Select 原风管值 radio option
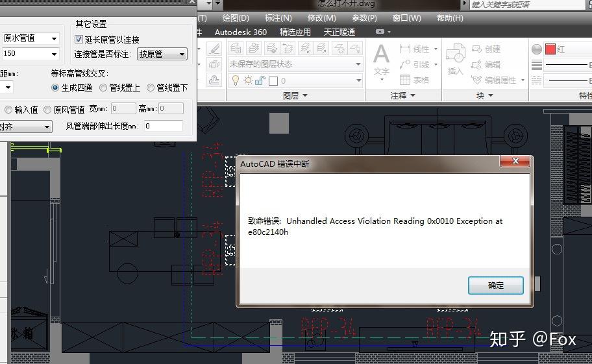 pos(47,110)
